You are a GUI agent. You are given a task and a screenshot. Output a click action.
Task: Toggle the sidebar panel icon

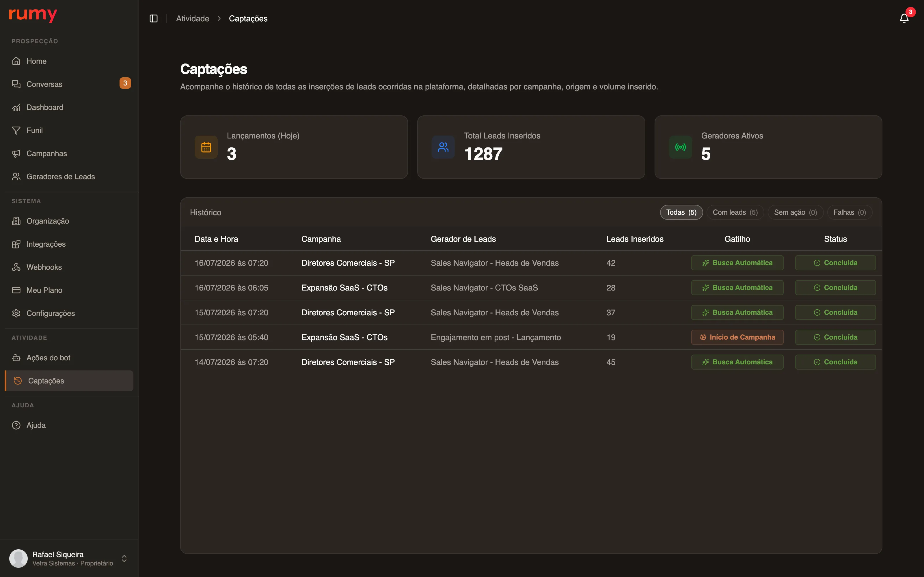[x=154, y=18]
